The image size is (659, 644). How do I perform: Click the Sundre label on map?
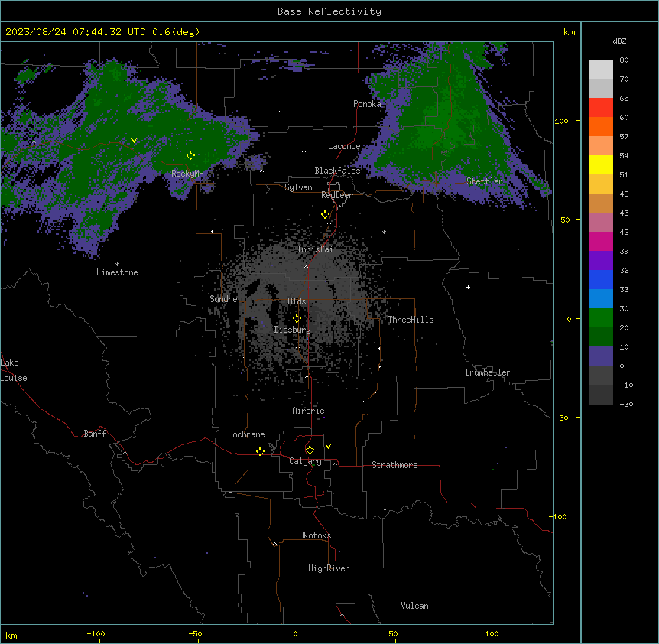(223, 299)
